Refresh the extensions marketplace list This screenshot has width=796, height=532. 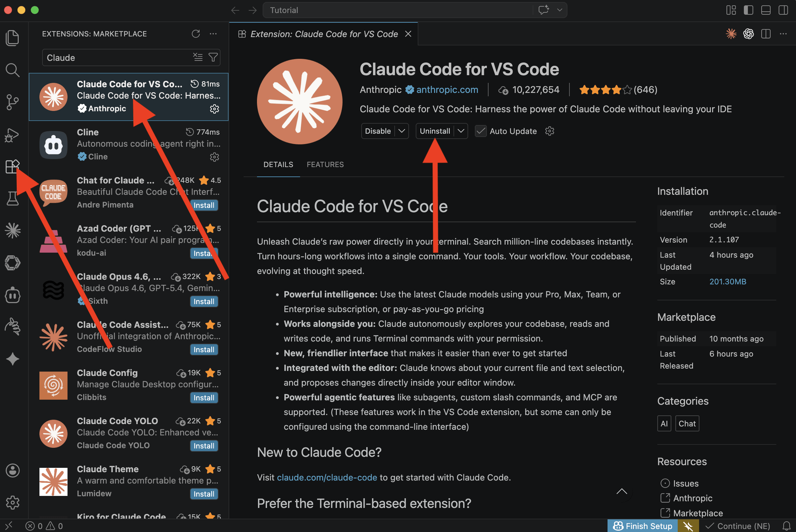196,34
